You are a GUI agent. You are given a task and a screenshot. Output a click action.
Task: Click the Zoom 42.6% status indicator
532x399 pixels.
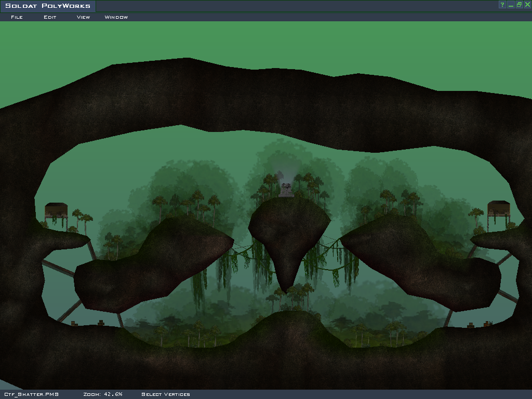103,394
